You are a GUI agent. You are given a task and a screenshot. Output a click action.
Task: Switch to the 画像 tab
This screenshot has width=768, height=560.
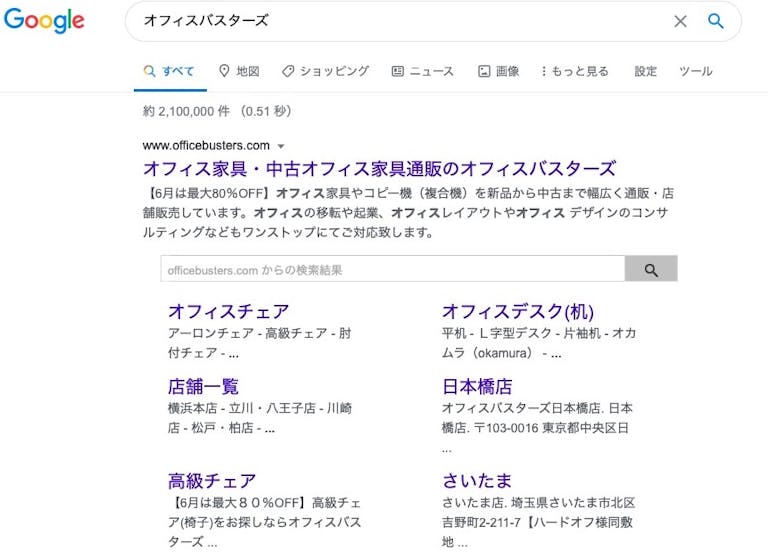498,71
